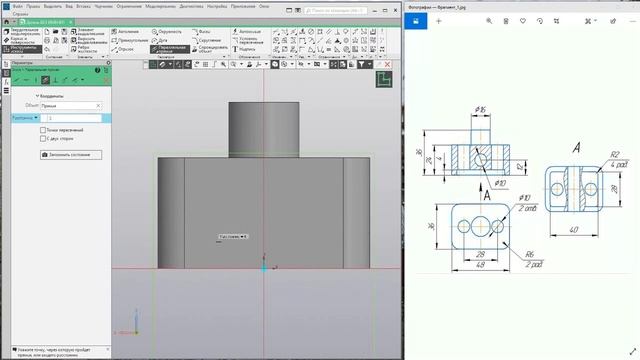The width and height of the screenshot is (640, 360).
Task: Open the Вставка menu
Action: 84,7
